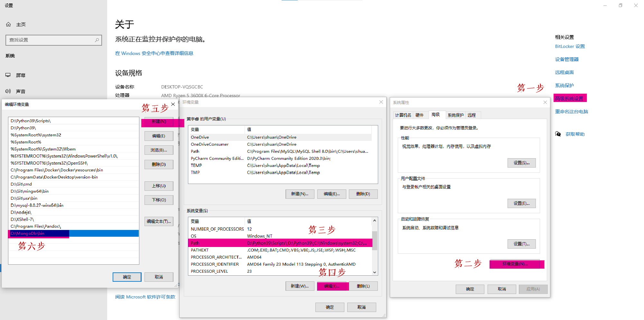Viewport: 644px width, 320px height.
Task: Select the system variable Path row
Action: [x=280, y=243]
